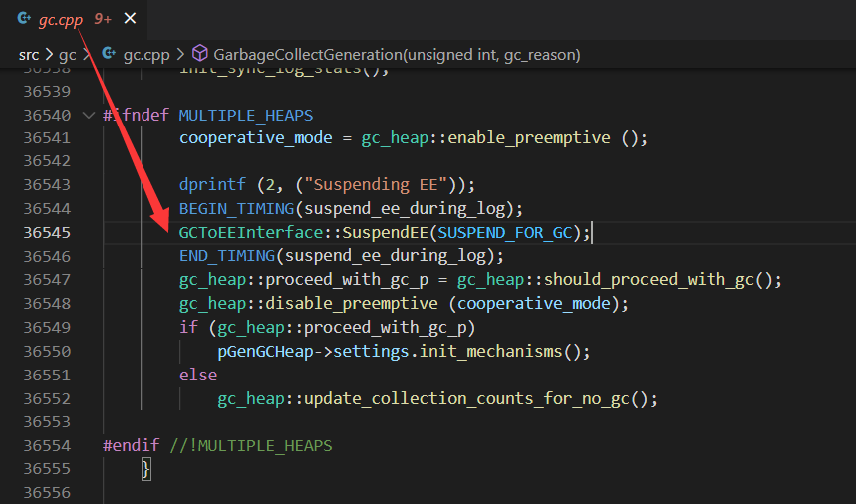Open the GarbageCollectGeneration symbol breadcrumb

(x=397, y=54)
